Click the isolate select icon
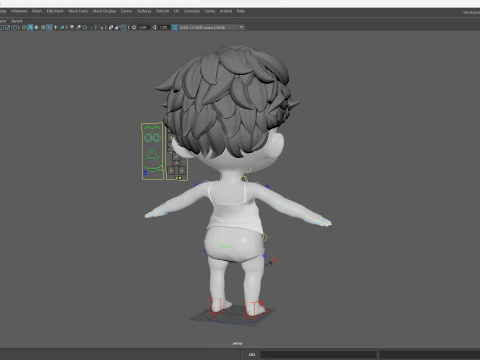 click(101, 27)
